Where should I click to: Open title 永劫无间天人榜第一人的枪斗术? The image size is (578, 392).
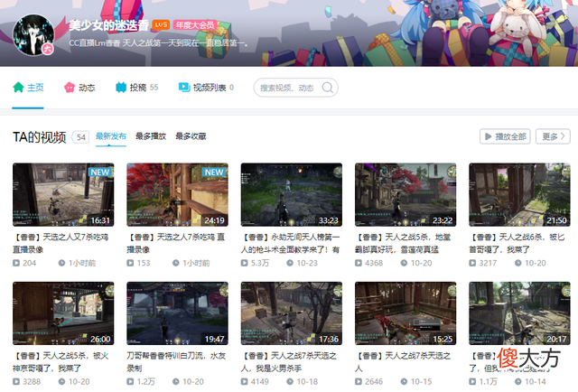coord(291,243)
